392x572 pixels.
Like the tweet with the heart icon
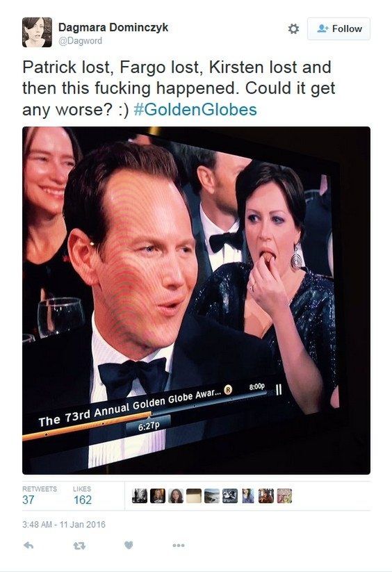point(129,545)
